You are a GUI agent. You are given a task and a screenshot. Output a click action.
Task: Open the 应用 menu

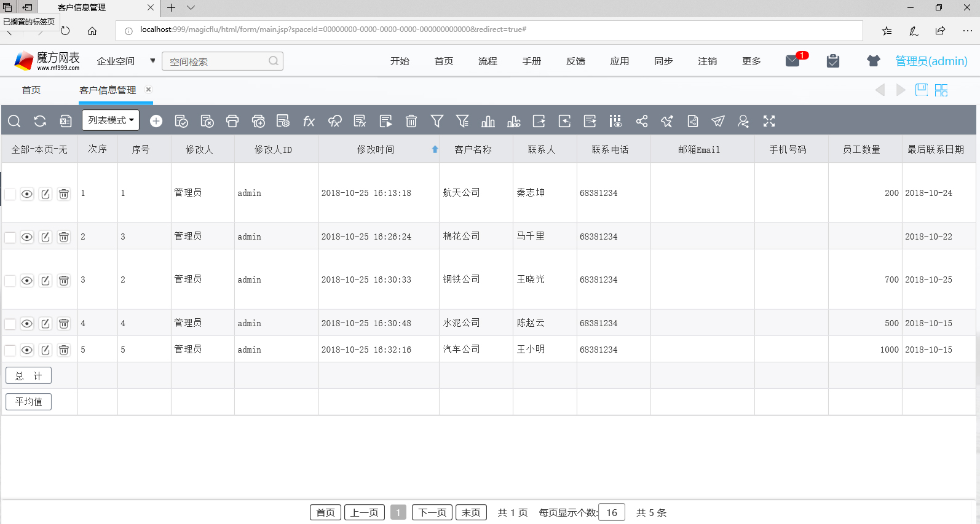click(x=620, y=61)
